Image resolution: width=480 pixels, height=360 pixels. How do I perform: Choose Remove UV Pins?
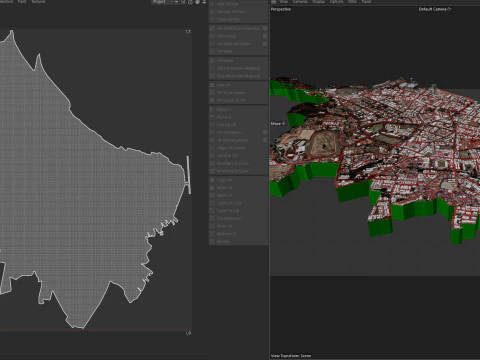pyautogui.click(x=238, y=11)
